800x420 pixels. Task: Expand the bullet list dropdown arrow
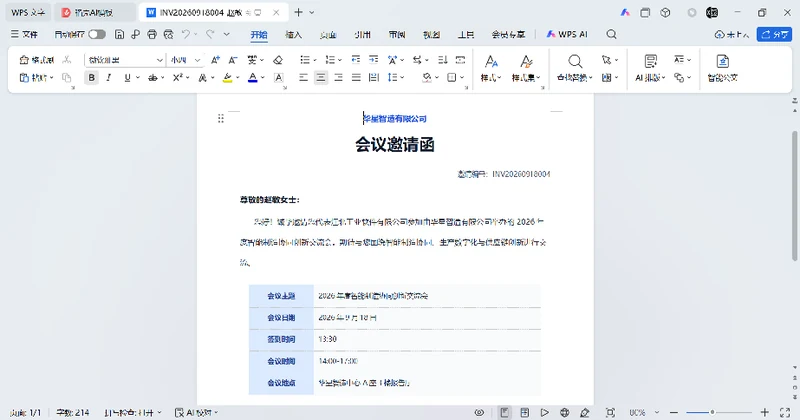(315, 60)
